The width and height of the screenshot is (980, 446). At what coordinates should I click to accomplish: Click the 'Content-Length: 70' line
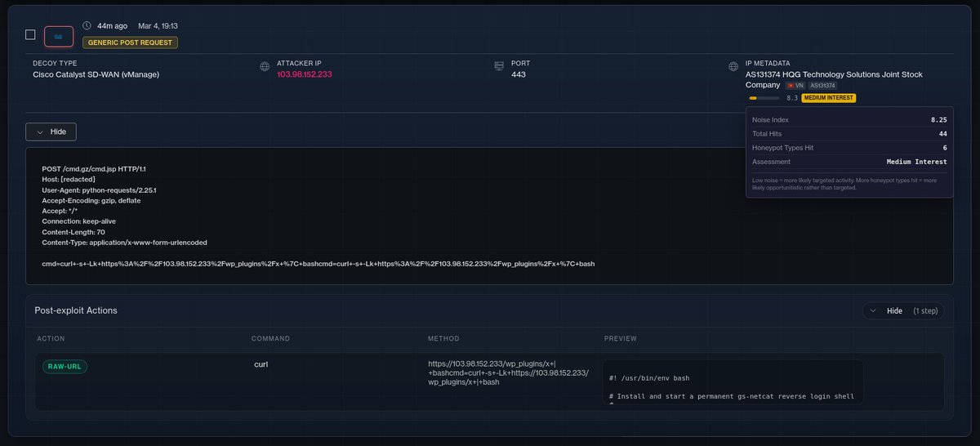(73, 232)
